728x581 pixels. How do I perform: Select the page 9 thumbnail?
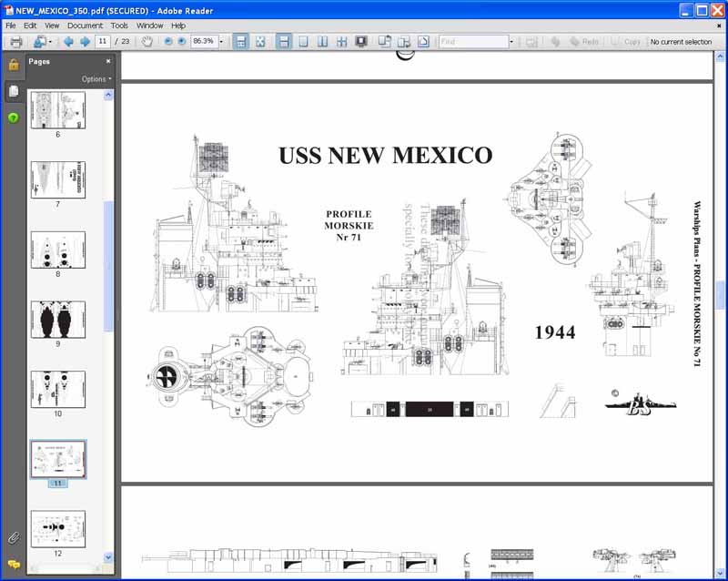(x=58, y=320)
